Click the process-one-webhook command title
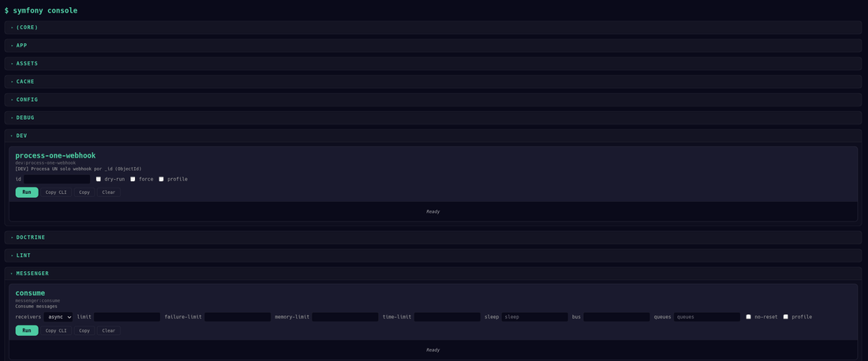 [55, 155]
